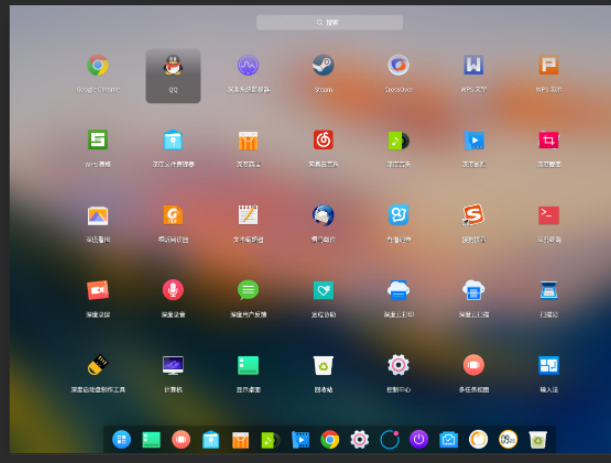Launch the blue input method settings app

[x=549, y=365]
